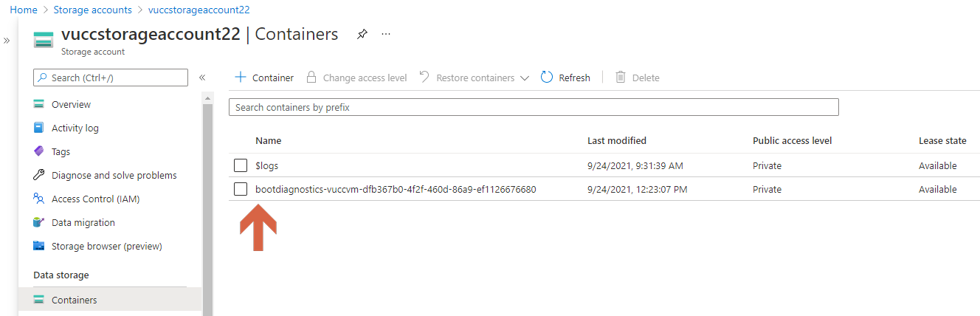
Task: Focus the Search (Ctrl+/) box
Action: tap(111, 78)
